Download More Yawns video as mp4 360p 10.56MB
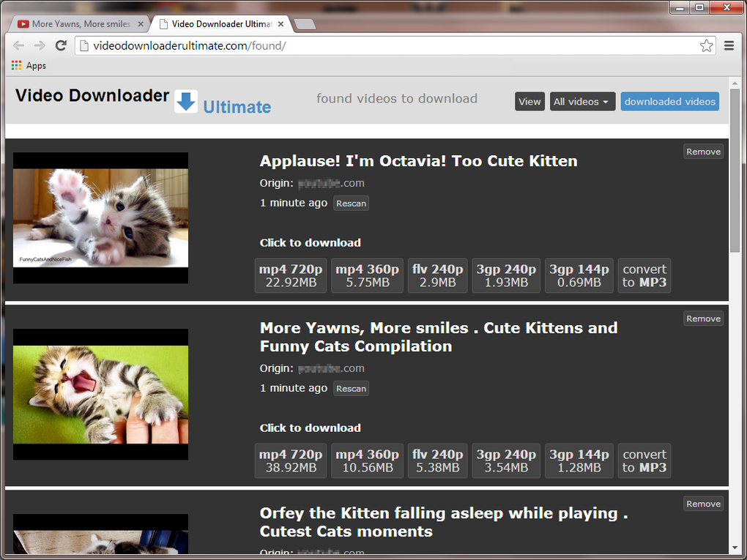747x560 pixels. pyautogui.click(x=368, y=461)
